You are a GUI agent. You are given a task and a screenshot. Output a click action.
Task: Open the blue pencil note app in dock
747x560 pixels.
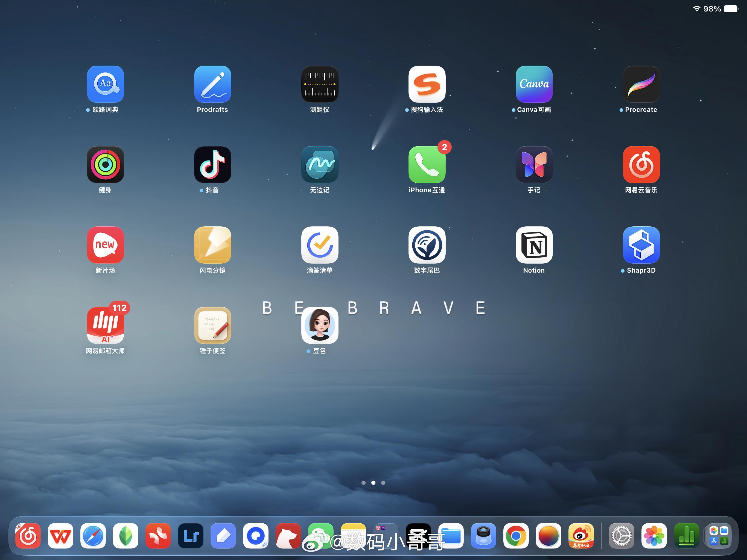(x=223, y=536)
